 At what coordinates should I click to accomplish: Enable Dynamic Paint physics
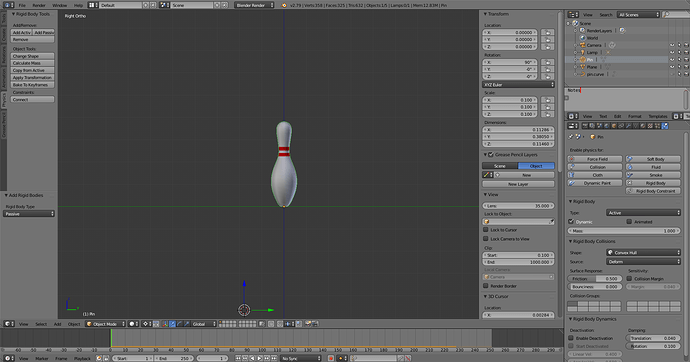(595, 183)
